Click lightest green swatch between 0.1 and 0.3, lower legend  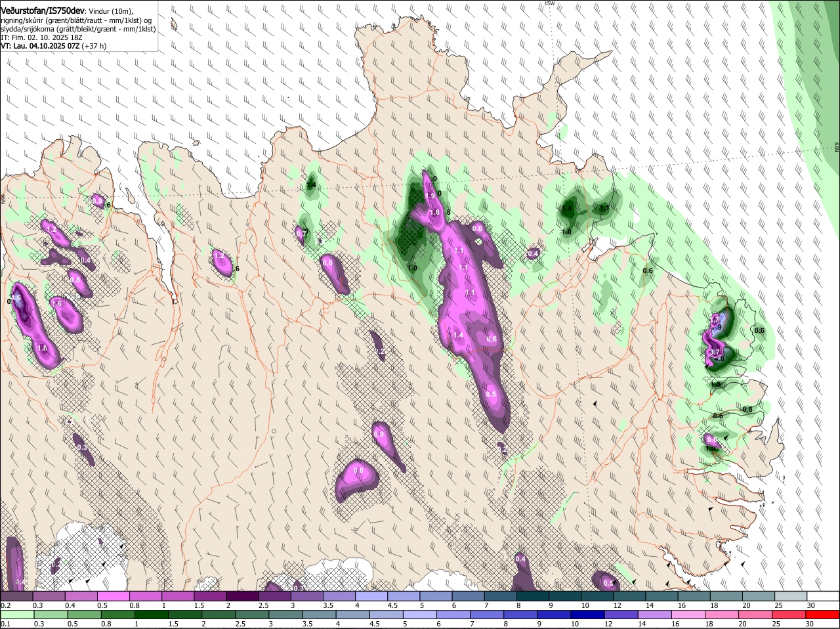point(16,615)
